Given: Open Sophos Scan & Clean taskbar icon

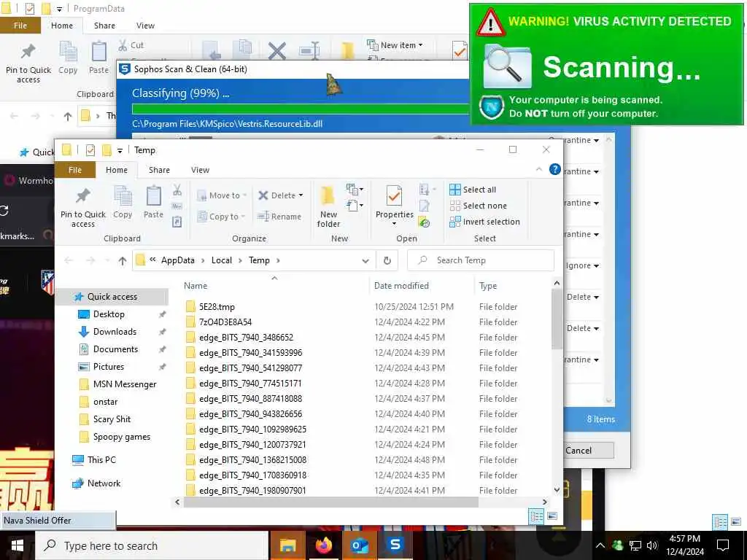Looking at the screenshot, I should (x=395, y=545).
